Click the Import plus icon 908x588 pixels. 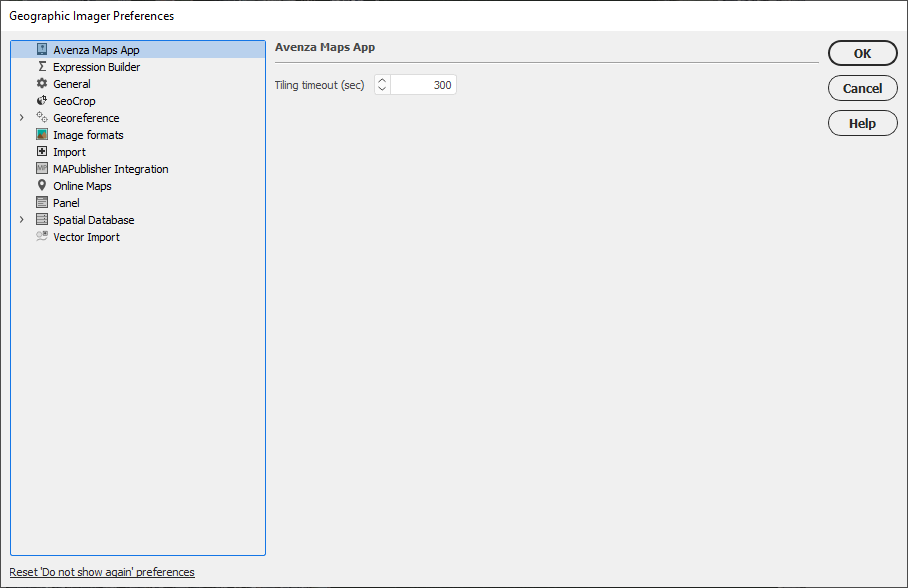pyautogui.click(x=42, y=151)
